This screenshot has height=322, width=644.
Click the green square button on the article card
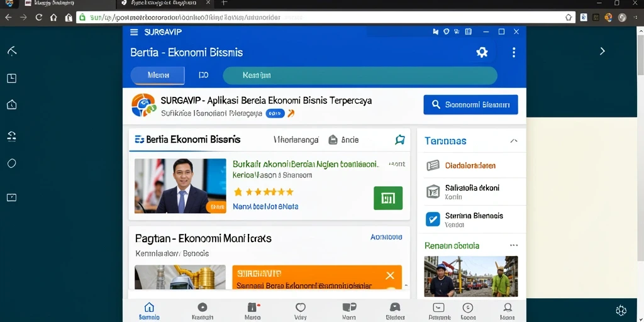click(x=388, y=198)
